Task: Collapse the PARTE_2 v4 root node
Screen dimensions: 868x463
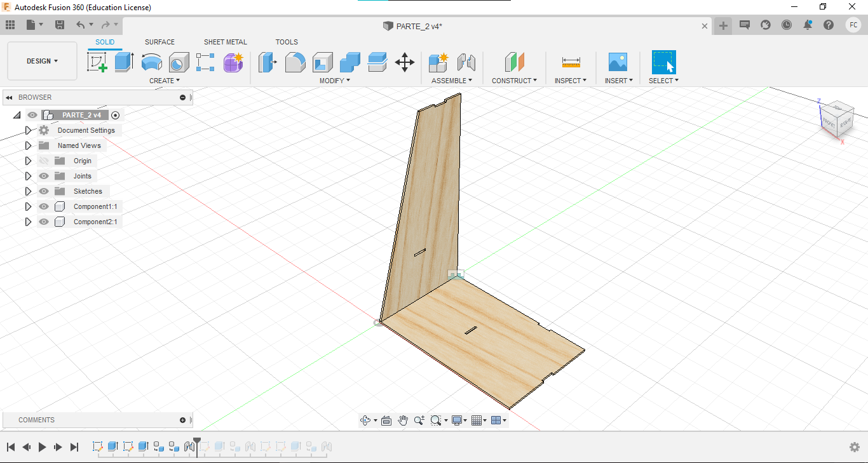Action: 17,115
